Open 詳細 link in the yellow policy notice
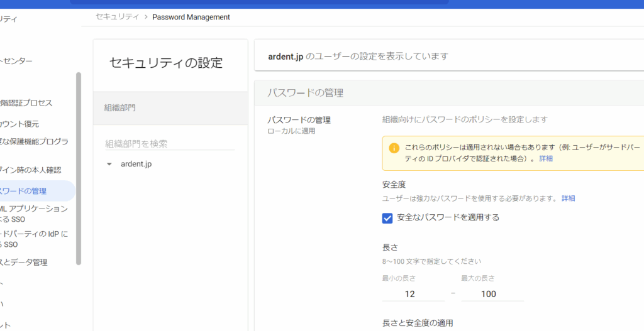Screen dimensions: 644x331 (x=546, y=159)
